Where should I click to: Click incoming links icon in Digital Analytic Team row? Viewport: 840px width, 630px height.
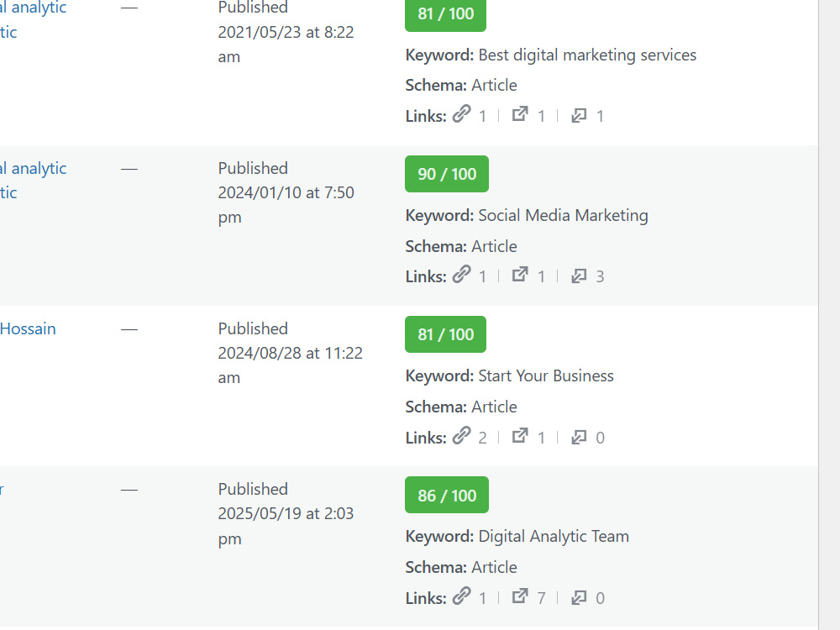(x=579, y=597)
